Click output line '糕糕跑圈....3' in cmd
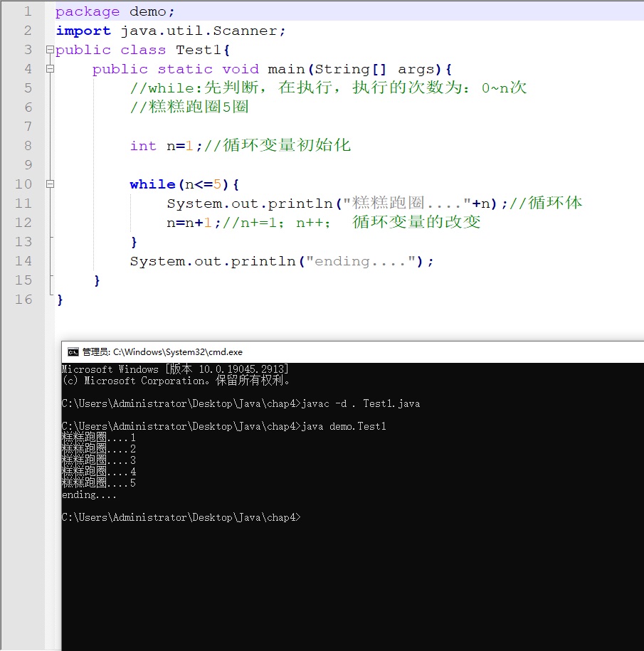 pyautogui.click(x=99, y=460)
